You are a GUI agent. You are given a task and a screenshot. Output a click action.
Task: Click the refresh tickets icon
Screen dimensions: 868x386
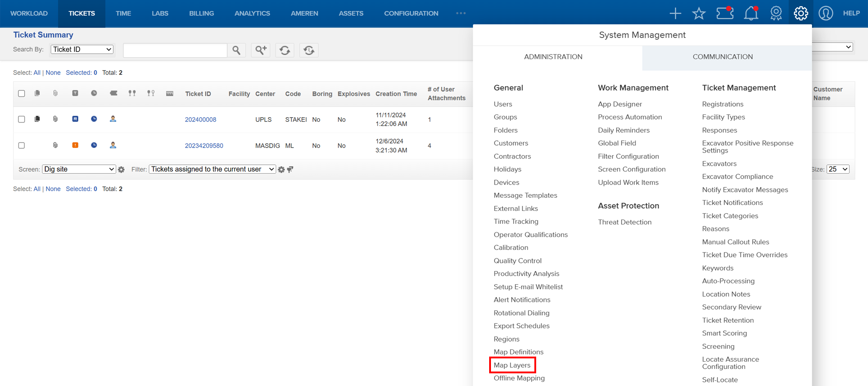pyautogui.click(x=285, y=50)
